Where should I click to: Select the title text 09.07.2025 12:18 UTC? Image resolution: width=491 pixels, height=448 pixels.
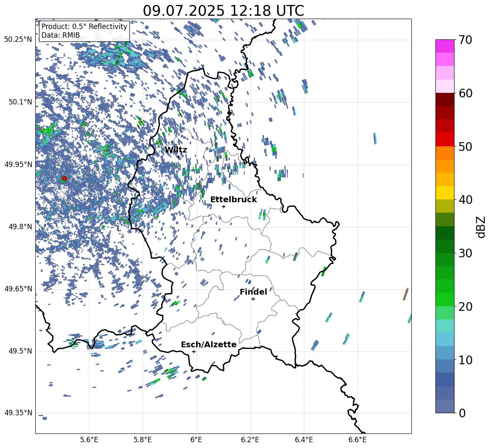224,11
